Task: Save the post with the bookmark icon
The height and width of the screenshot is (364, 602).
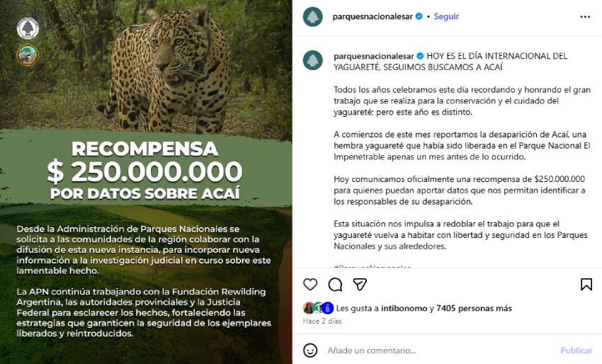Action: 586,284
